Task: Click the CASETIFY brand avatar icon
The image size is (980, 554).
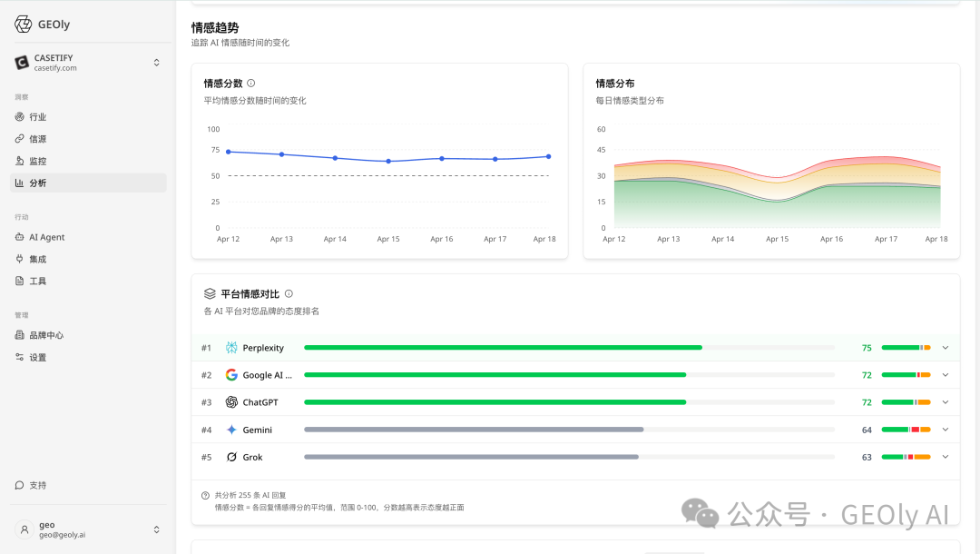Action: (21, 63)
